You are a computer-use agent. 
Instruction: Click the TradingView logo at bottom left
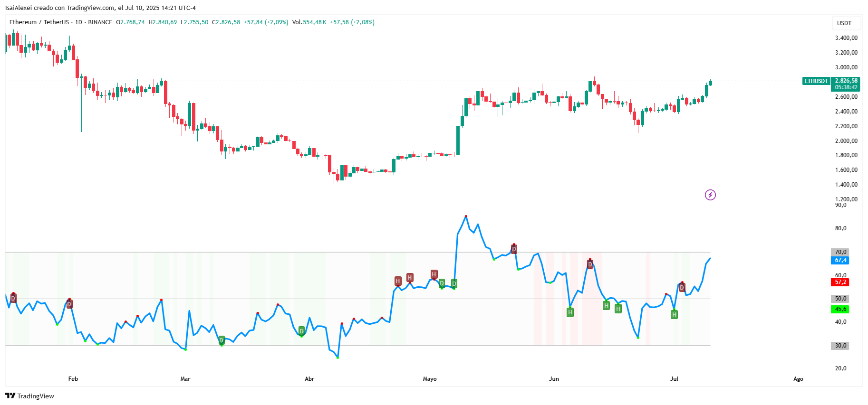pyautogui.click(x=29, y=396)
